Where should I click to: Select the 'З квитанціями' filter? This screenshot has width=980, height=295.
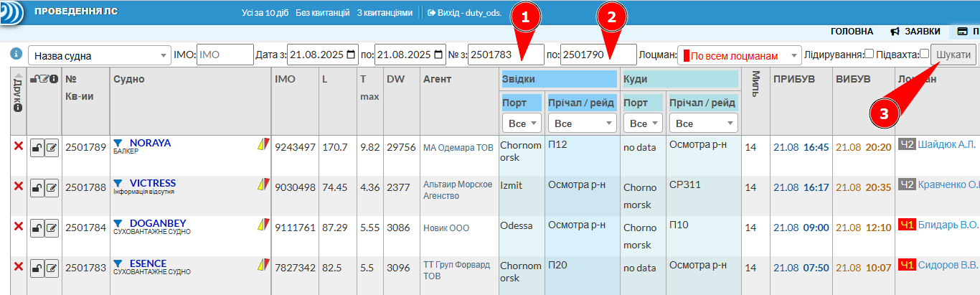pyautogui.click(x=385, y=13)
